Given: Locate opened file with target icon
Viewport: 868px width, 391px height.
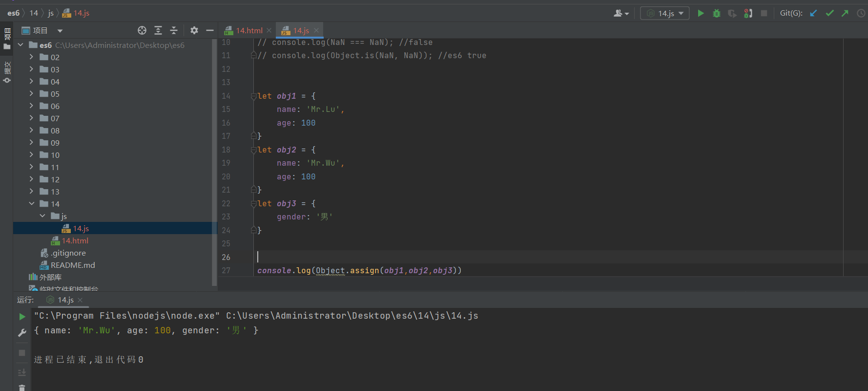Looking at the screenshot, I should pos(142,30).
